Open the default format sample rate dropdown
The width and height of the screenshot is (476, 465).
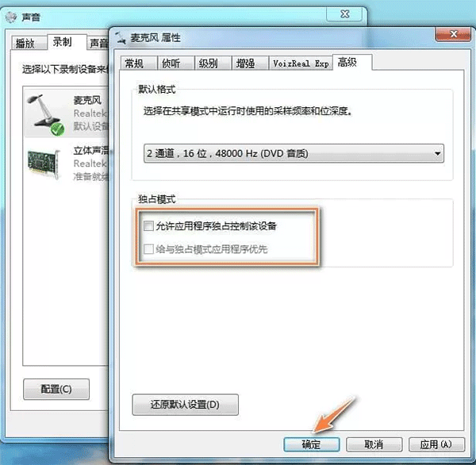click(x=294, y=153)
